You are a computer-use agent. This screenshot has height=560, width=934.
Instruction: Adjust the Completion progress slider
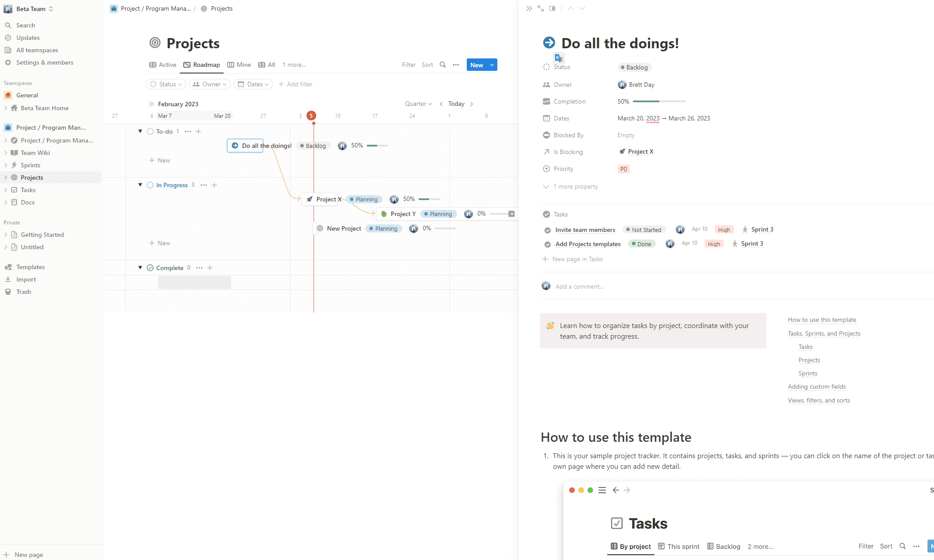[659, 101]
